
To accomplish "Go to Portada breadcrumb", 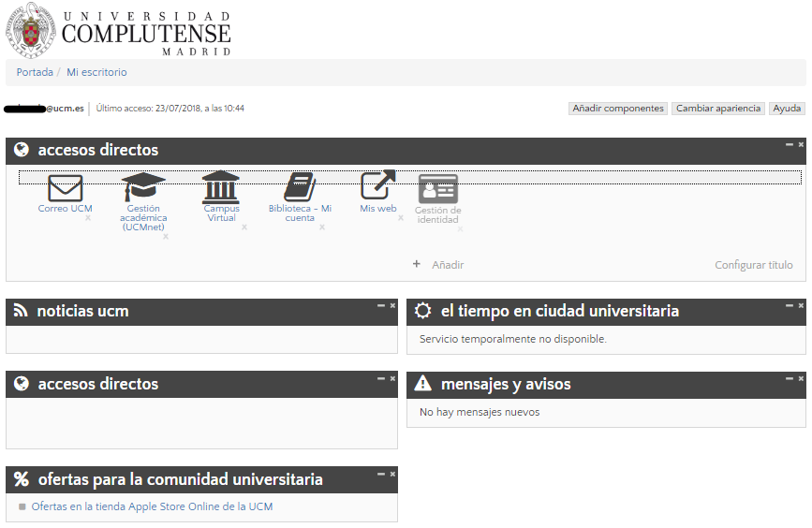I will (x=35, y=72).
